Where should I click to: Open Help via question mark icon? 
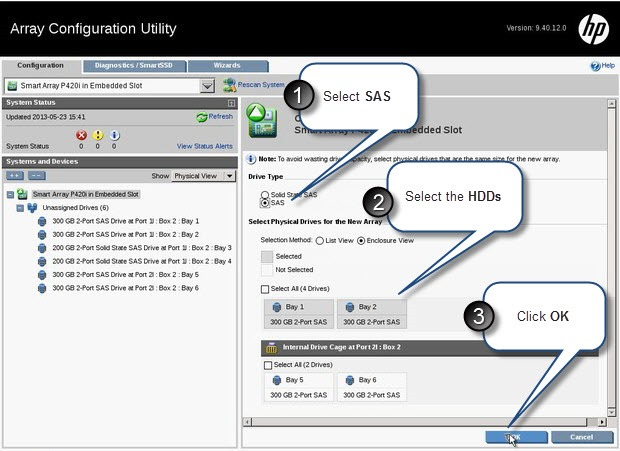[595, 66]
